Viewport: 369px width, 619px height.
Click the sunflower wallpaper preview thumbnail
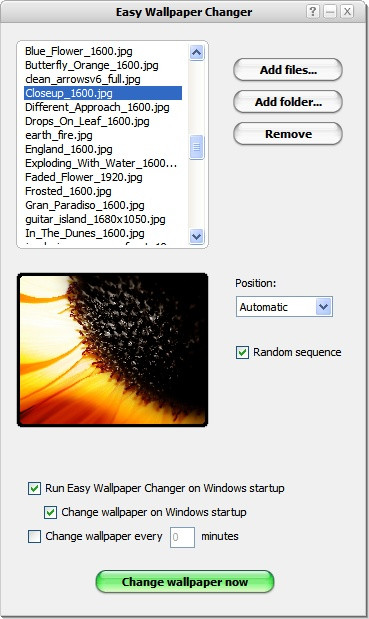click(112, 350)
